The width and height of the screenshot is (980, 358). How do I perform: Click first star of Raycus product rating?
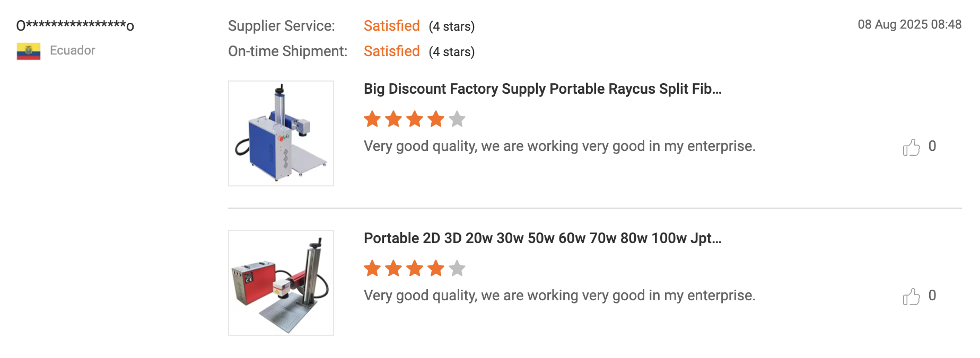coord(372,119)
